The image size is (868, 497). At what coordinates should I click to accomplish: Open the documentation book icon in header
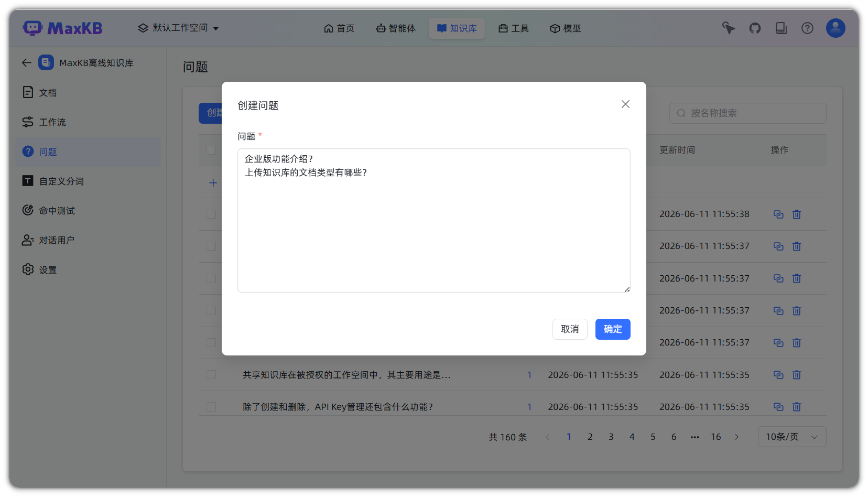point(781,28)
